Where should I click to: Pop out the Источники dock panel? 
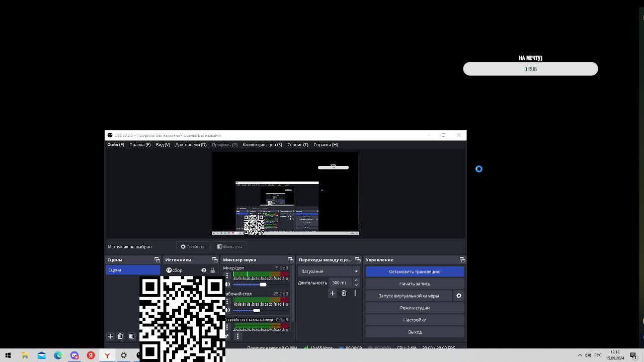[x=215, y=260]
